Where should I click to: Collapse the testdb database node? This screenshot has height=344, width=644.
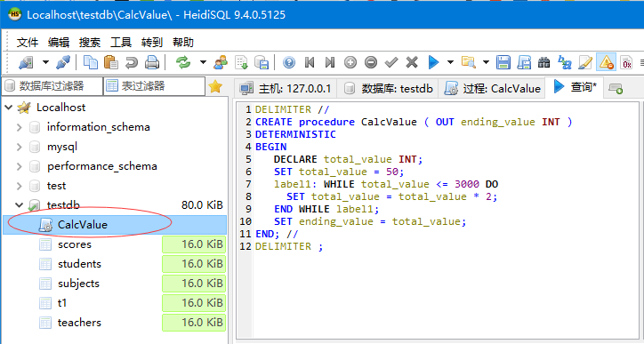[x=20, y=204]
